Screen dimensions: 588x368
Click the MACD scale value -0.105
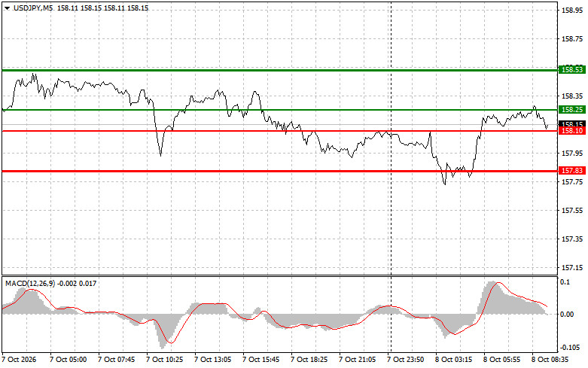569,348
